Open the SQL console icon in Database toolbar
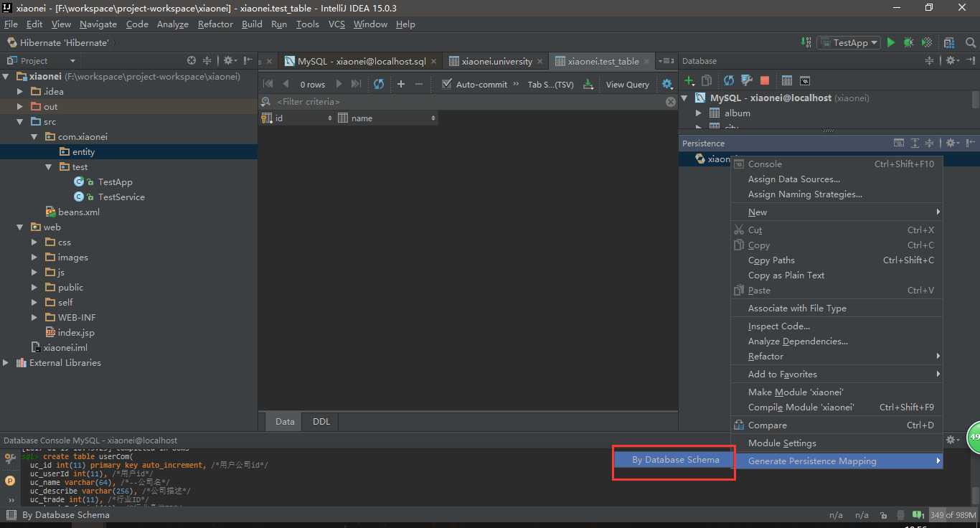This screenshot has height=528, width=980. (x=805, y=80)
